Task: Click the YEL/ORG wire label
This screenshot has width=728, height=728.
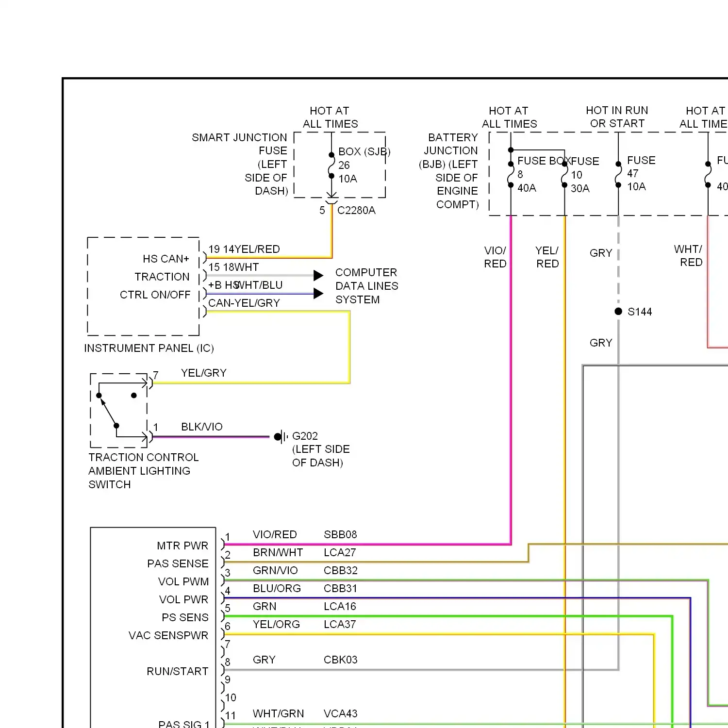Action: tap(276, 624)
